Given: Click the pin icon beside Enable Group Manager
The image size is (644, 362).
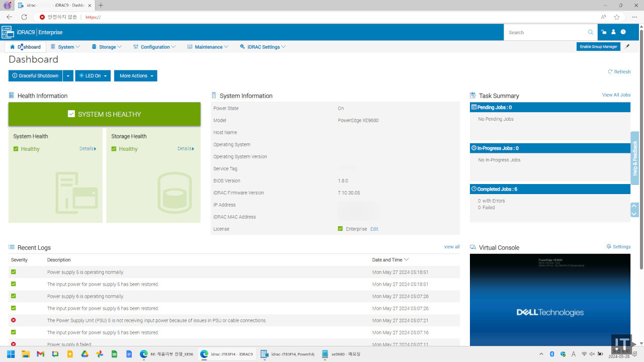Looking at the screenshot, I should pyautogui.click(x=627, y=47).
